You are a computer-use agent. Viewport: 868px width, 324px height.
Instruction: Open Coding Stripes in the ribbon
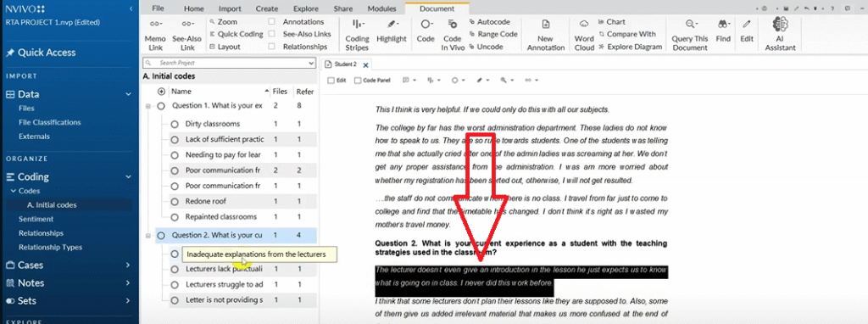(357, 34)
